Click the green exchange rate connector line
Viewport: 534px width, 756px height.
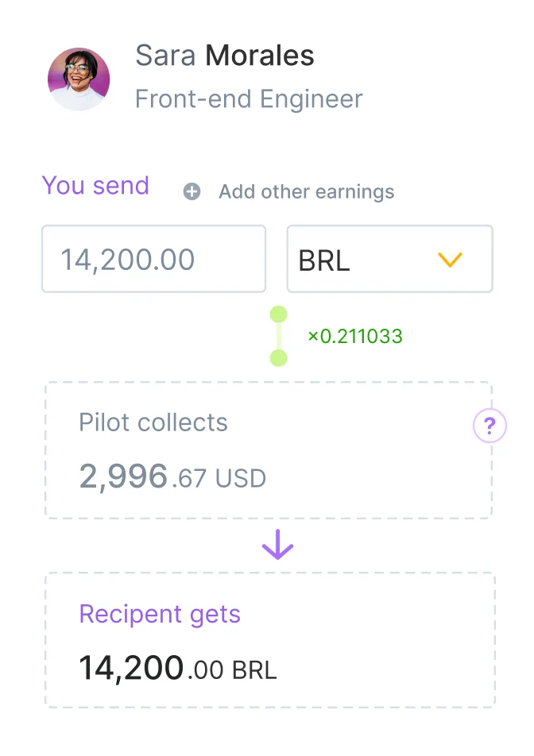coord(278,337)
